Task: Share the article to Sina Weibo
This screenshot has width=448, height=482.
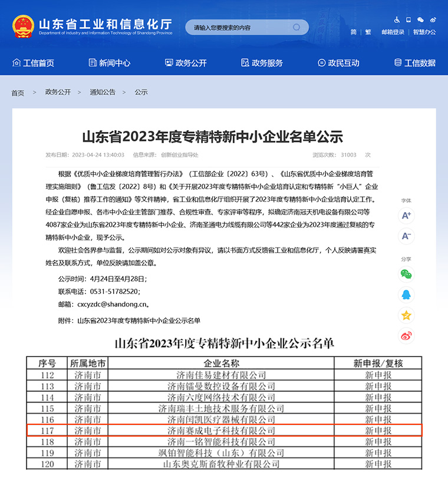Action: [x=406, y=336]
